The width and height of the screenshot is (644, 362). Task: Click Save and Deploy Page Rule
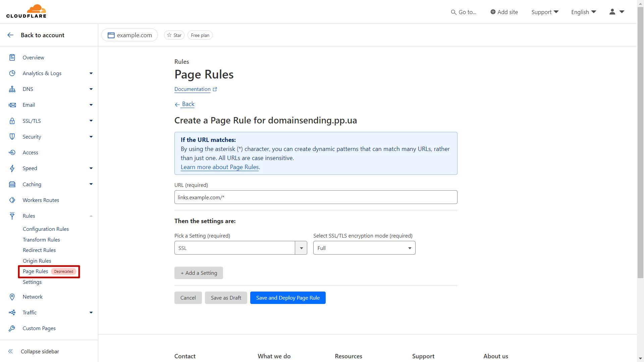(x=287, y=298)
